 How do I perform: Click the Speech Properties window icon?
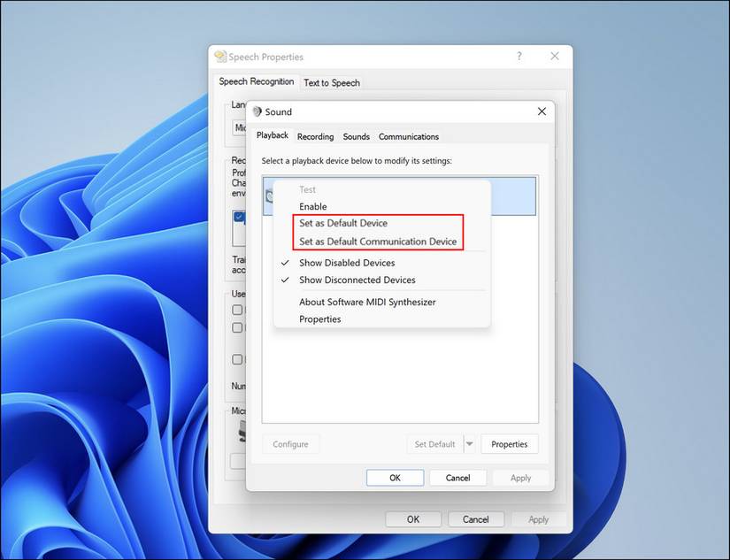[219, 56]
